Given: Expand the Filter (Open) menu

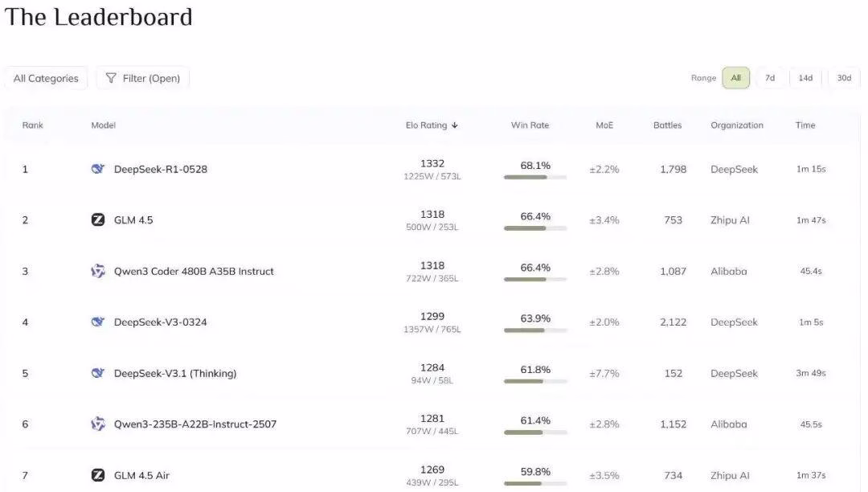Looking at the screenshot, I should pyautogui.click(x=143, y=78).
